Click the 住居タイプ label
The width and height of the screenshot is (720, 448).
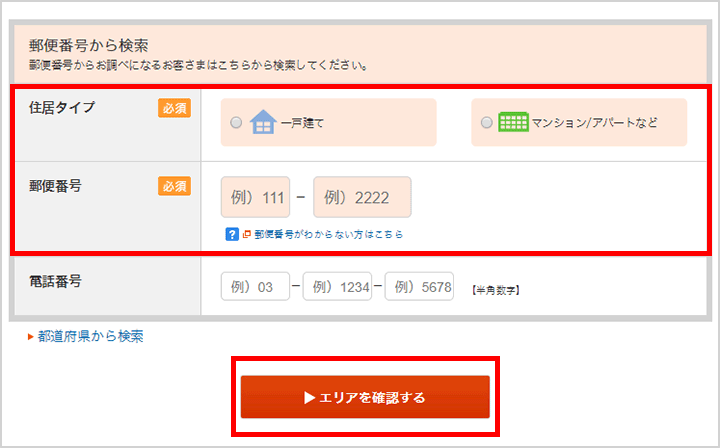62,107
